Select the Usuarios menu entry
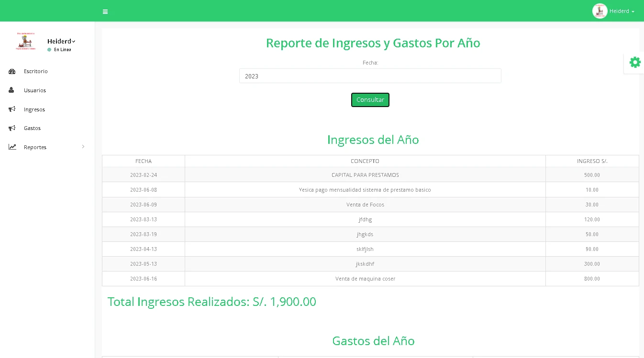The width and height of the screenshot is (644, 358). coord(35,90)
